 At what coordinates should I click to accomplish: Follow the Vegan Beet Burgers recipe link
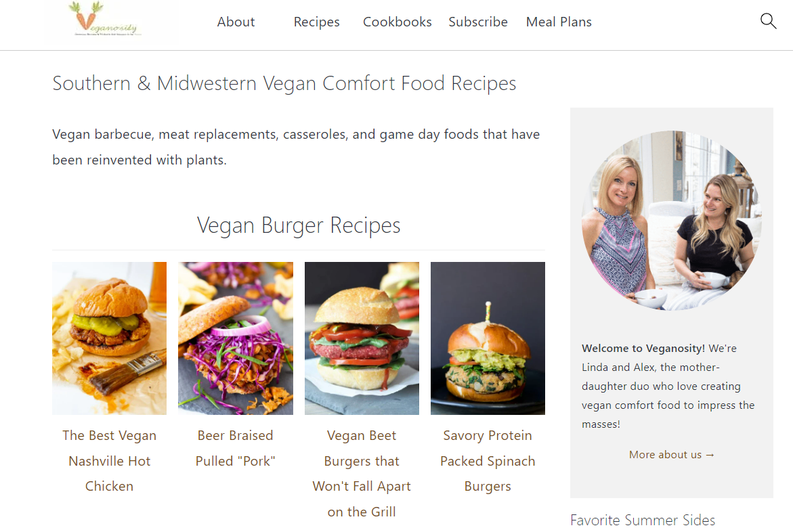(x=362, y=473)
